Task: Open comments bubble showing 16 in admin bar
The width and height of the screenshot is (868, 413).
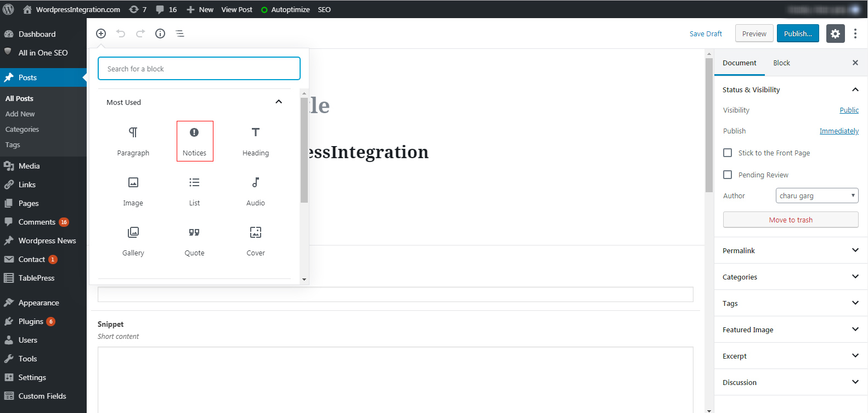Action: pyautogui.click(x=166, y=9)
